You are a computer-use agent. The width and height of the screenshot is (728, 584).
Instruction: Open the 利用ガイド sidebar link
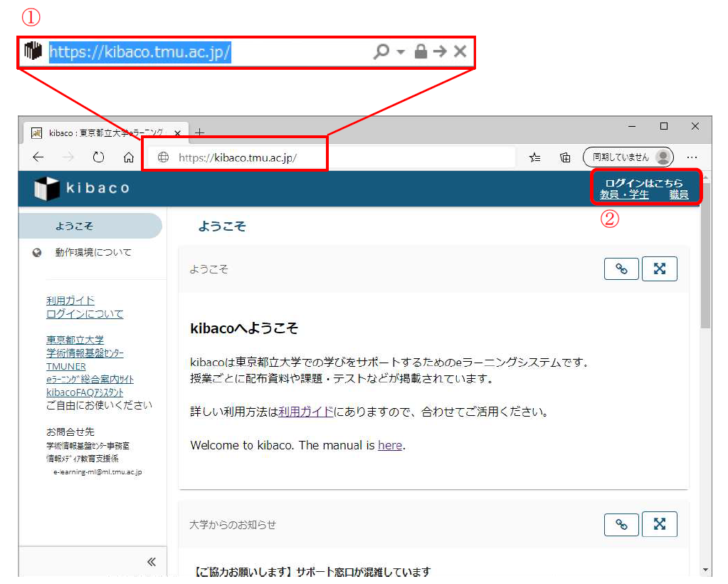(x=70, y=300)
